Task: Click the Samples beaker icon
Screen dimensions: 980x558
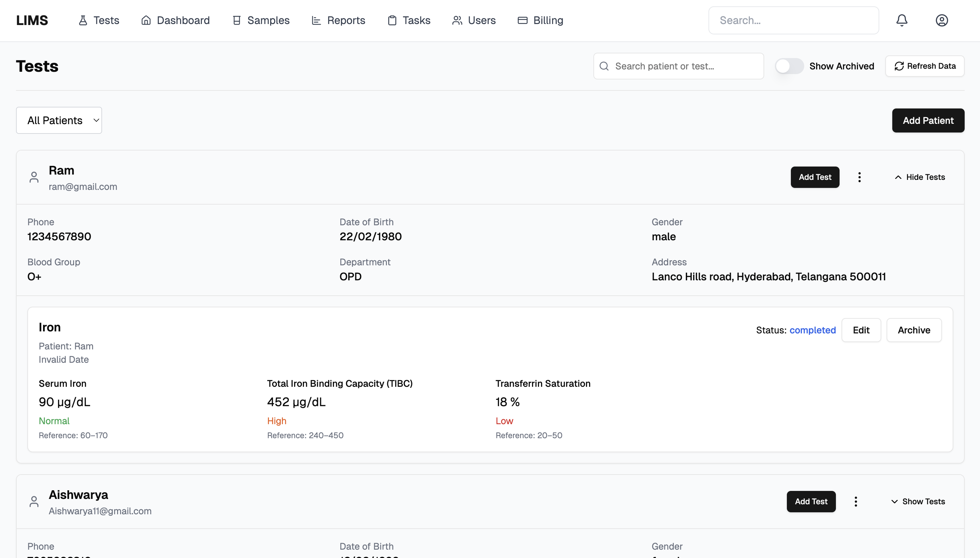Action: coord(237,20)
